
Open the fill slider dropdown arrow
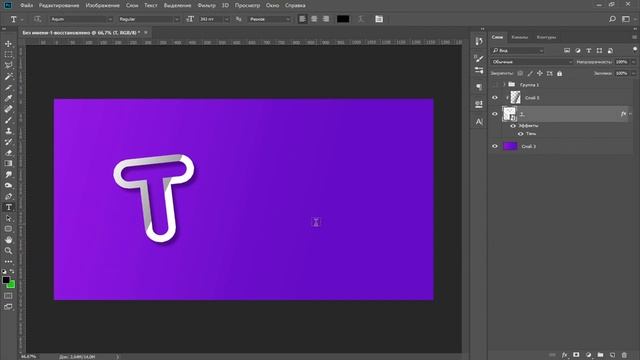tap(633, 73)
